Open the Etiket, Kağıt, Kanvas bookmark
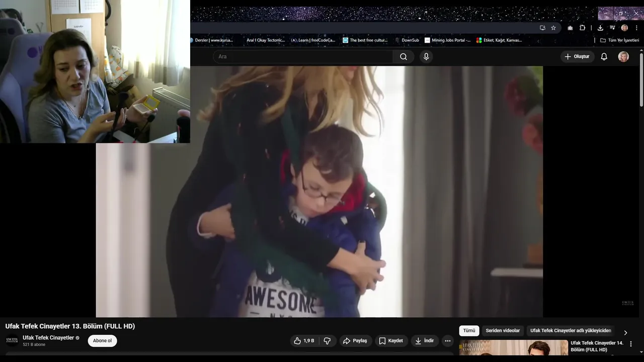The height and width of the screenshot is (362, 644). (500, 40)
